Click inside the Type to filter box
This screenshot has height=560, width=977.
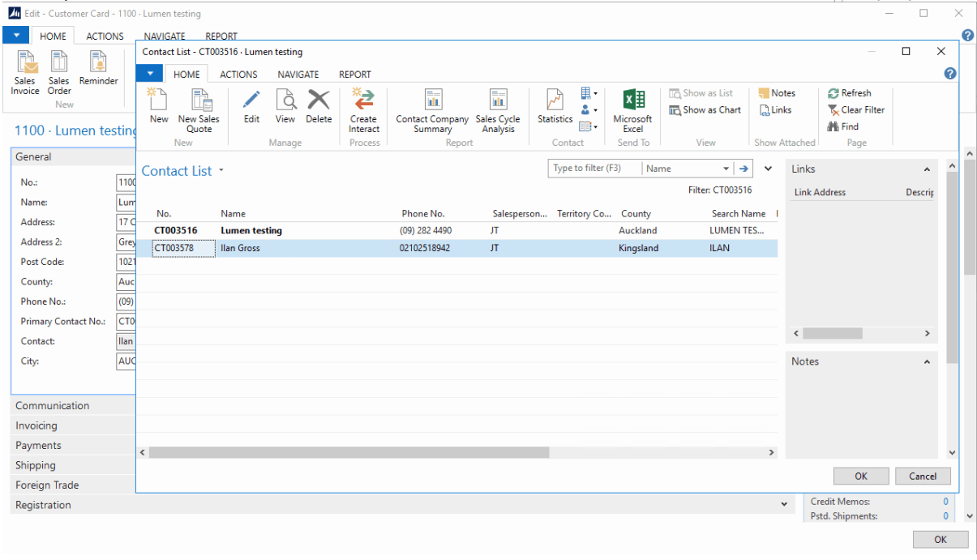pyautogui.click(x=593, y=169)
